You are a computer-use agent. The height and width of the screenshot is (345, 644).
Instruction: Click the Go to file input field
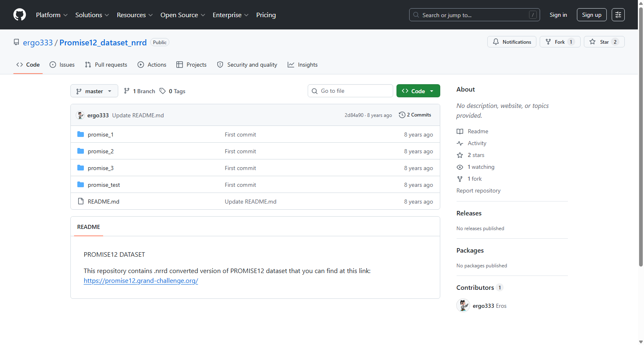350,91
